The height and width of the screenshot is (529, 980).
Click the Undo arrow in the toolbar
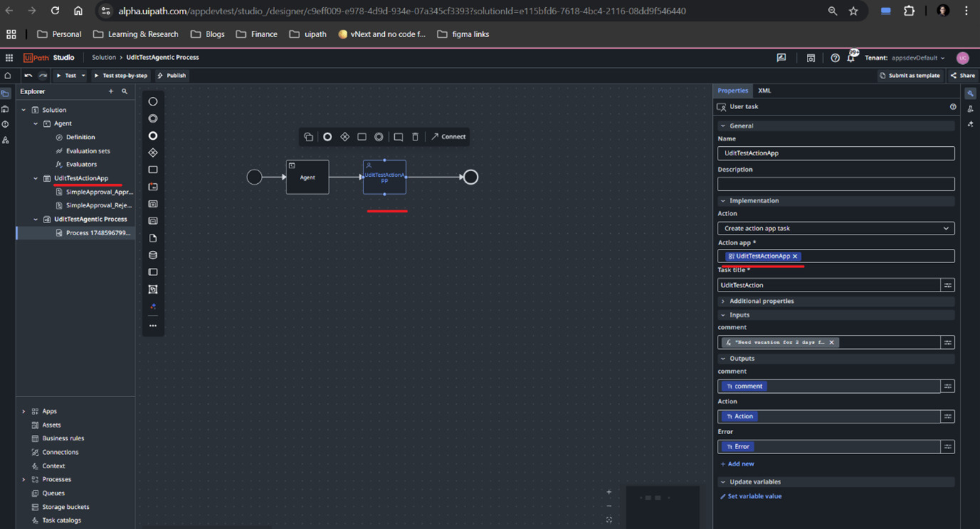click(29, 76)
